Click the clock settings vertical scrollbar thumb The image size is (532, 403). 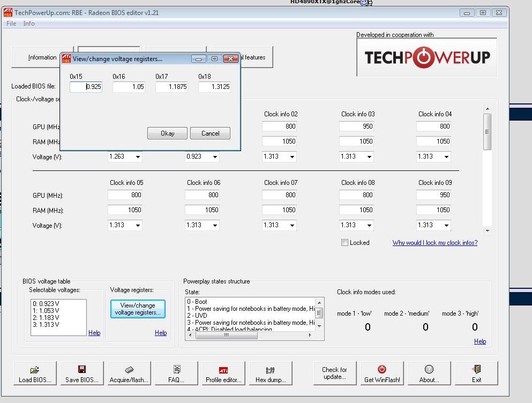487,132
